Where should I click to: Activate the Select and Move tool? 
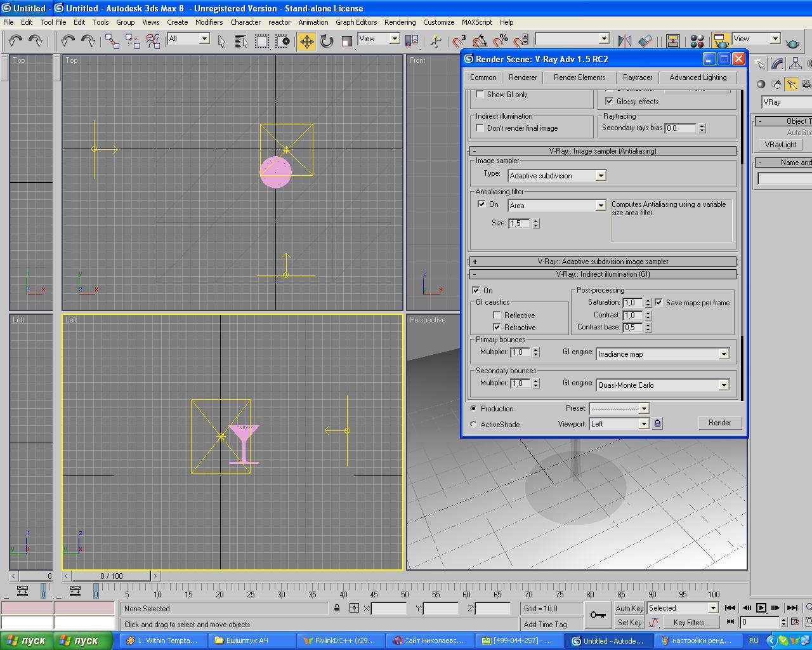click(306, 41)
